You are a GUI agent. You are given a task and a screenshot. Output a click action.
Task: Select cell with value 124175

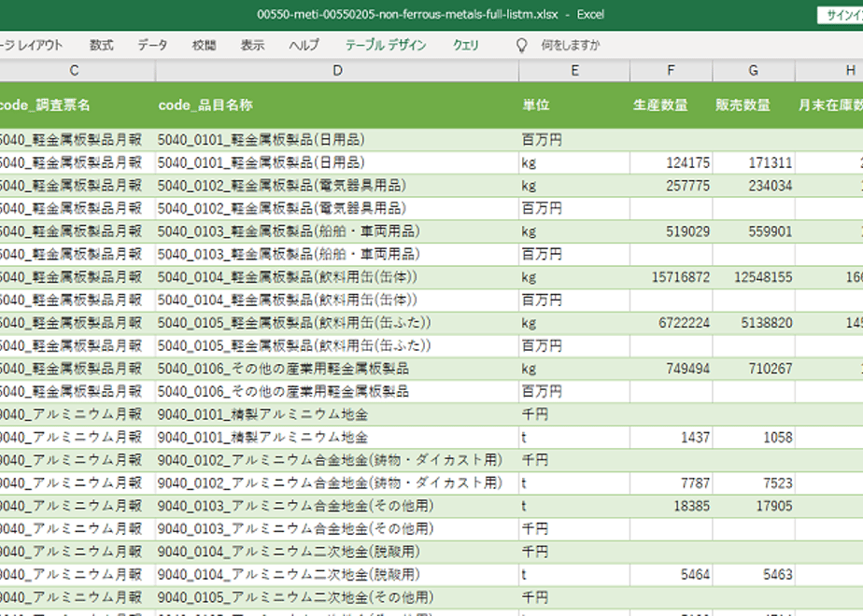pos(671,162)
